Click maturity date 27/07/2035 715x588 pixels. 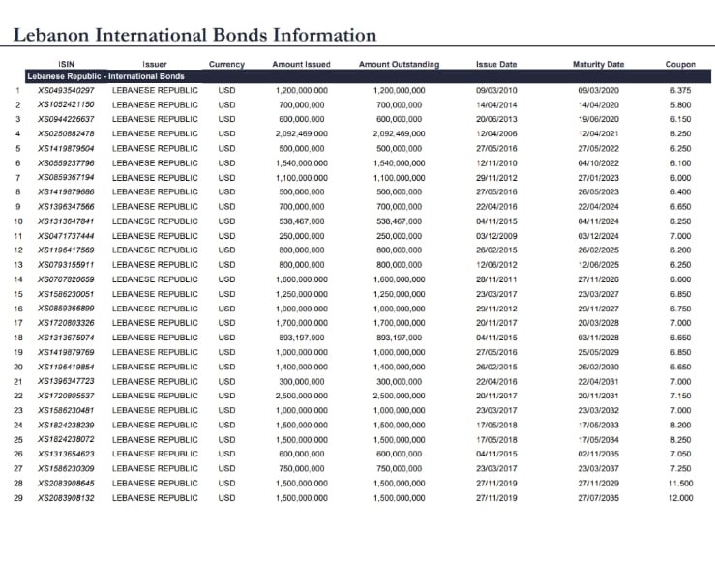[598, 498]
